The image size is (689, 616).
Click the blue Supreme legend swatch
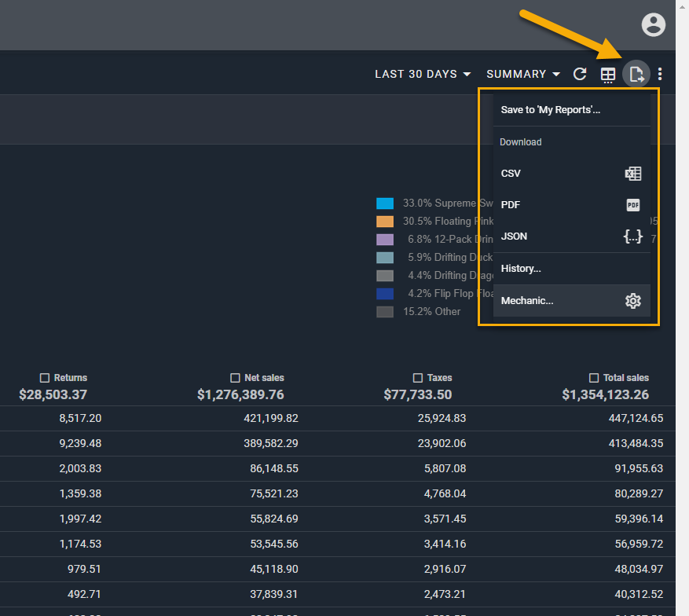tap(385, 203)
